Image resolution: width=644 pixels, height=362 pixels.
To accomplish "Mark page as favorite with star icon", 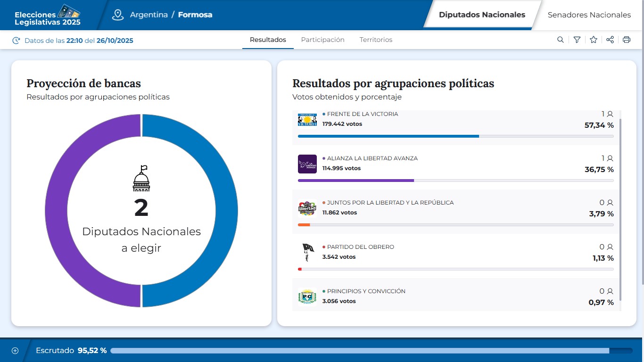I will 594,40.
